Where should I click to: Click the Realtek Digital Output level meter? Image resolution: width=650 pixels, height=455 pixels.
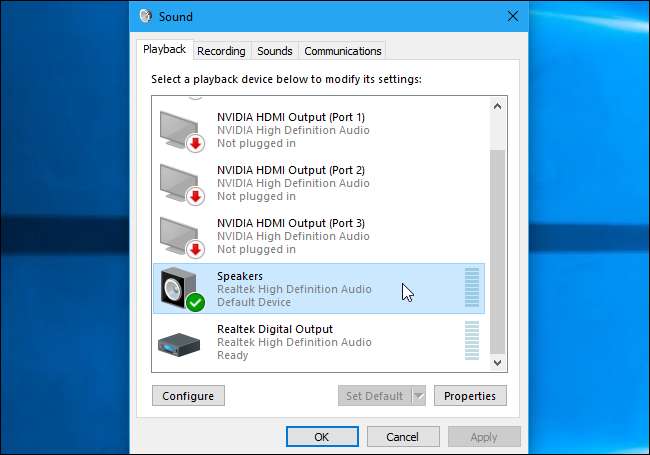[x=472, y=342]
